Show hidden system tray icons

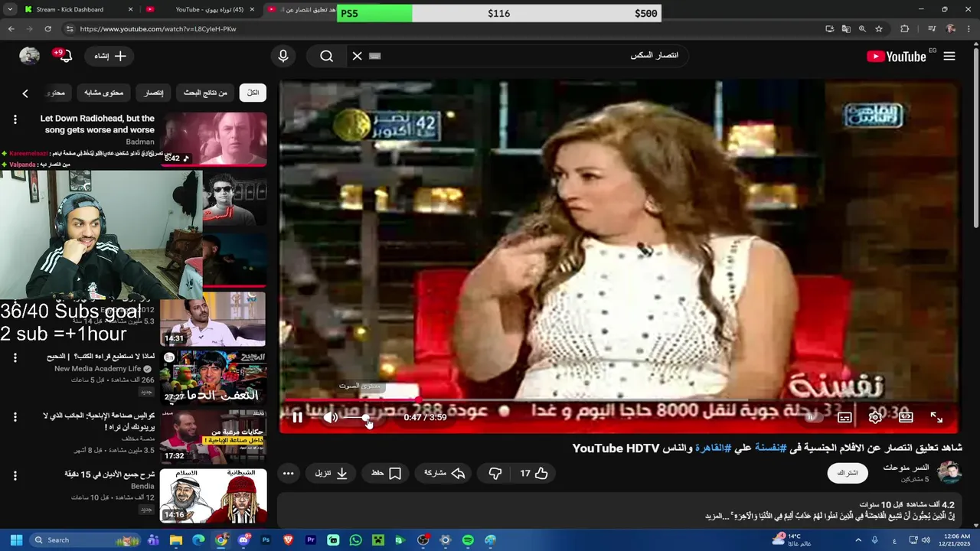857,540
